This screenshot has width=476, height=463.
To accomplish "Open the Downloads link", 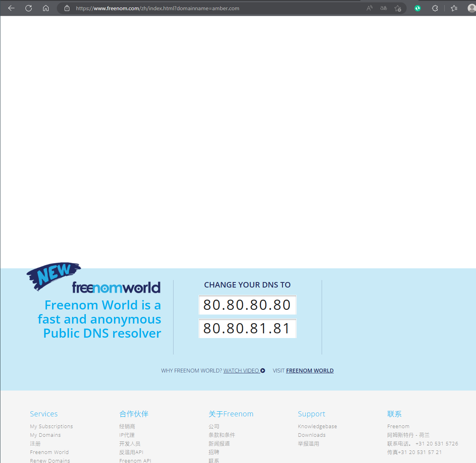I will [x=312, y=435].
